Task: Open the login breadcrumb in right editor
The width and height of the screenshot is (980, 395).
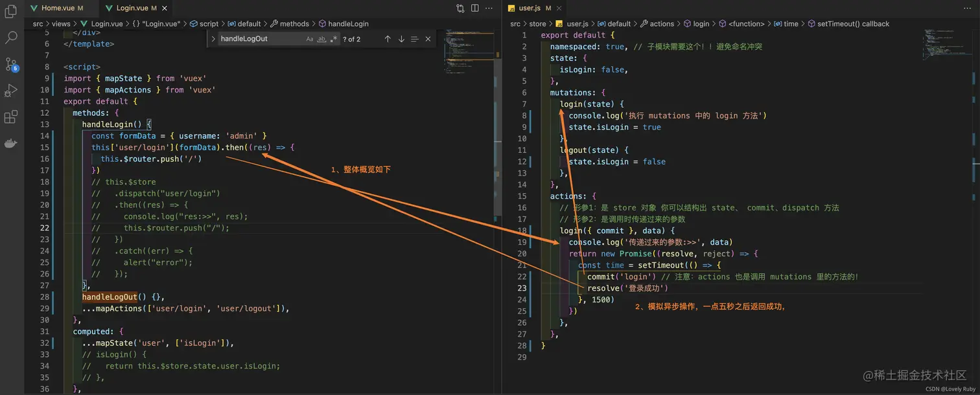Action: click(x=696, y=24)
